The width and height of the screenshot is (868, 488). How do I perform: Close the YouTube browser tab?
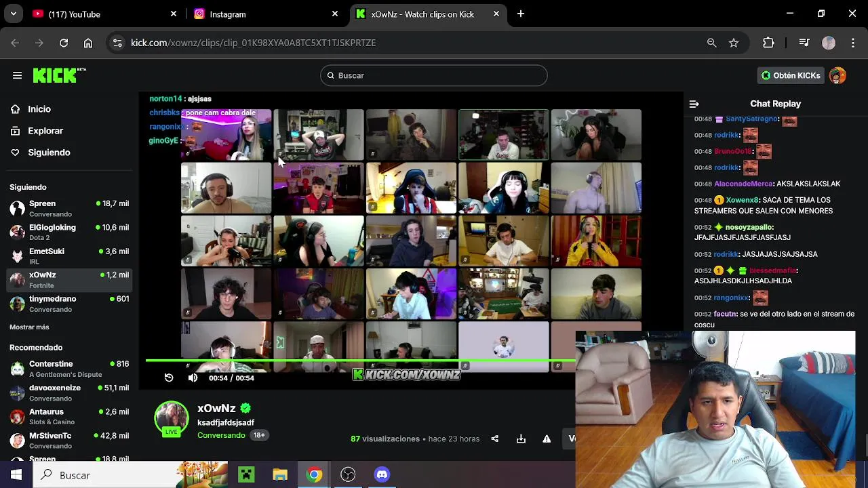click(x=174, y=14)
